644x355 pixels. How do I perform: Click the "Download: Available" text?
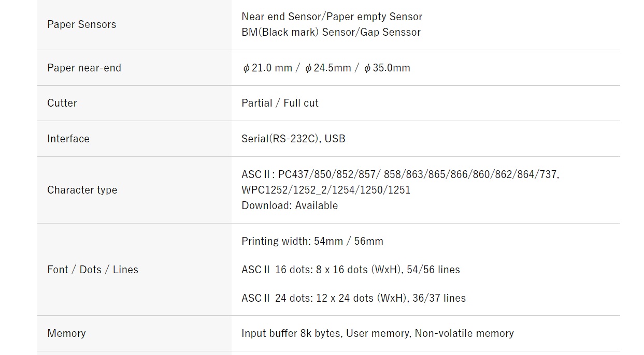coord(290,205)
